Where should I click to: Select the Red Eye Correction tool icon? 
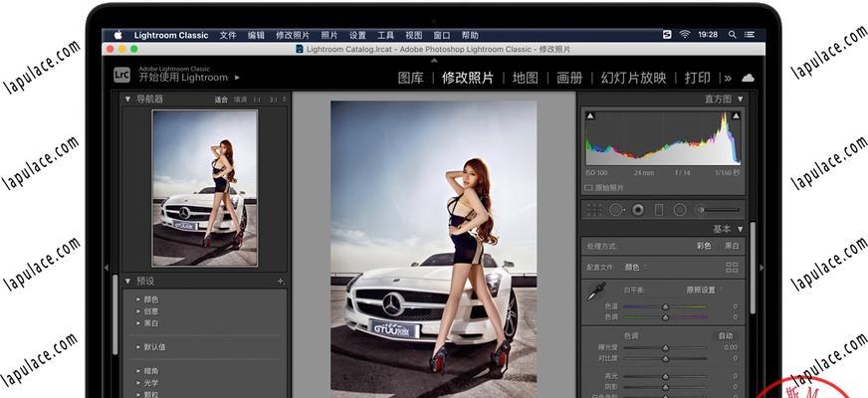click(638, 210)
